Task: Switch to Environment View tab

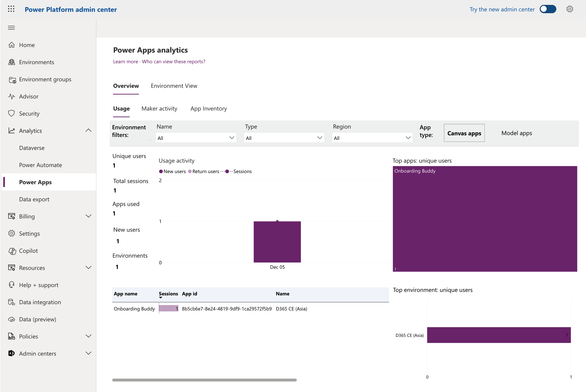Action: 174,86
